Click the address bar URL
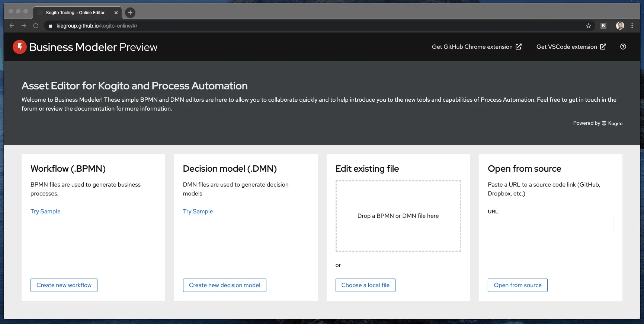Image resolution: width=644 pixels, height=324 pixels. point(97,26)
